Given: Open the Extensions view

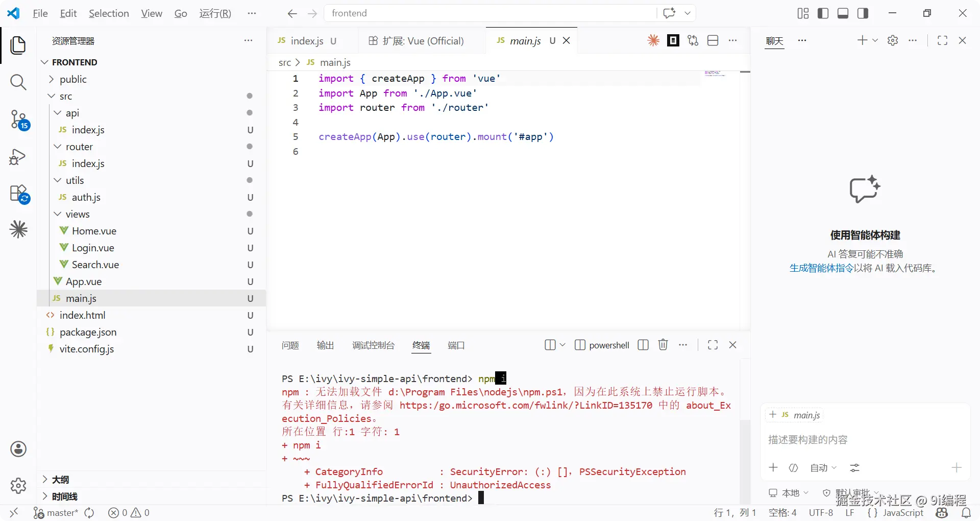Looking at the screenshot, I should [x=19, y=194].
